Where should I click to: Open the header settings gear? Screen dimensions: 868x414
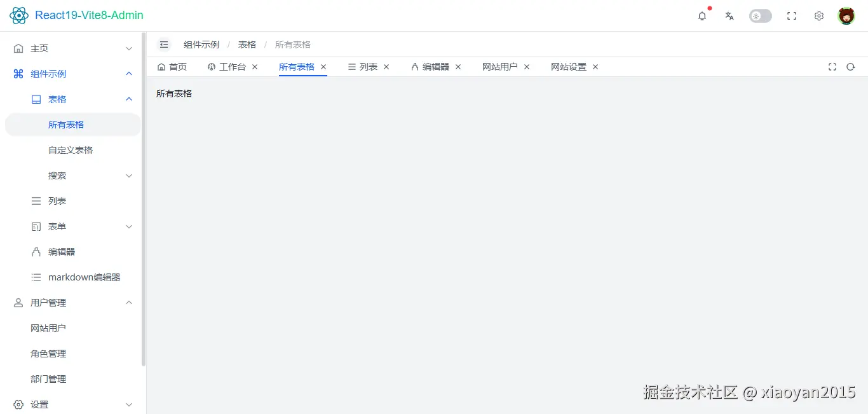819,16
